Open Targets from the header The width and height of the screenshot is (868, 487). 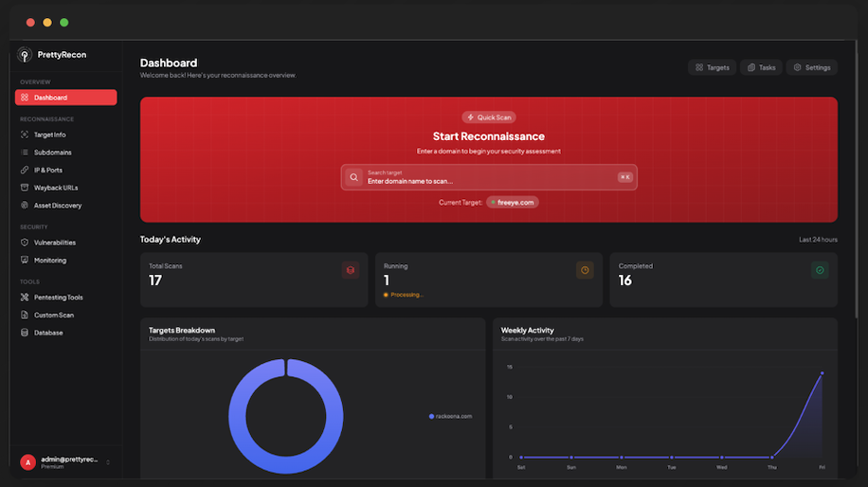[x=712, y=67]
